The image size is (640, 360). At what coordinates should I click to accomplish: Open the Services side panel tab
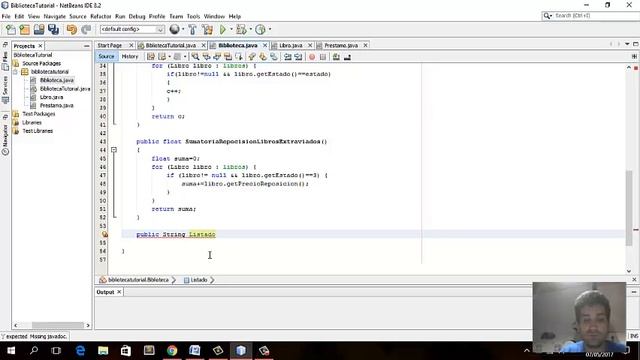5,89
